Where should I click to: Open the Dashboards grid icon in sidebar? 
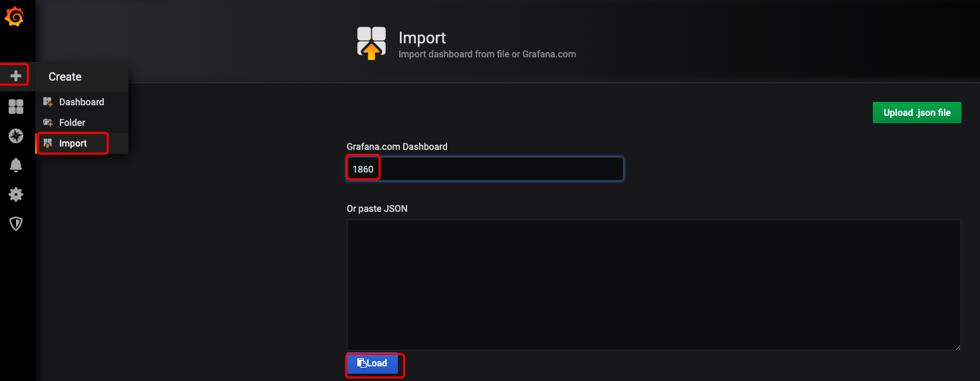[x=15, y=107]
